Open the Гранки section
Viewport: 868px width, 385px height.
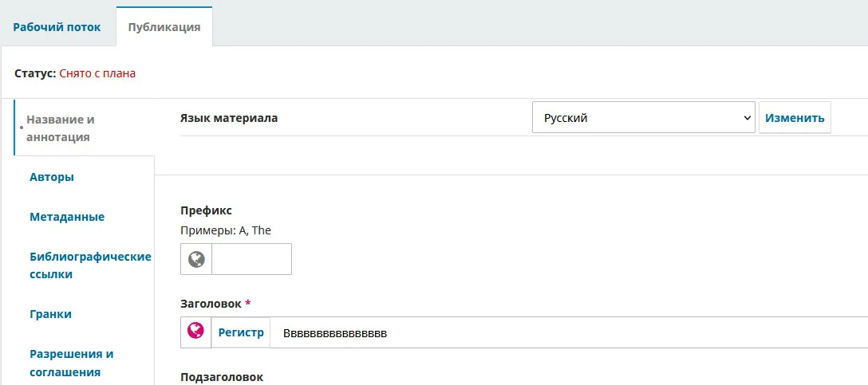50,314
